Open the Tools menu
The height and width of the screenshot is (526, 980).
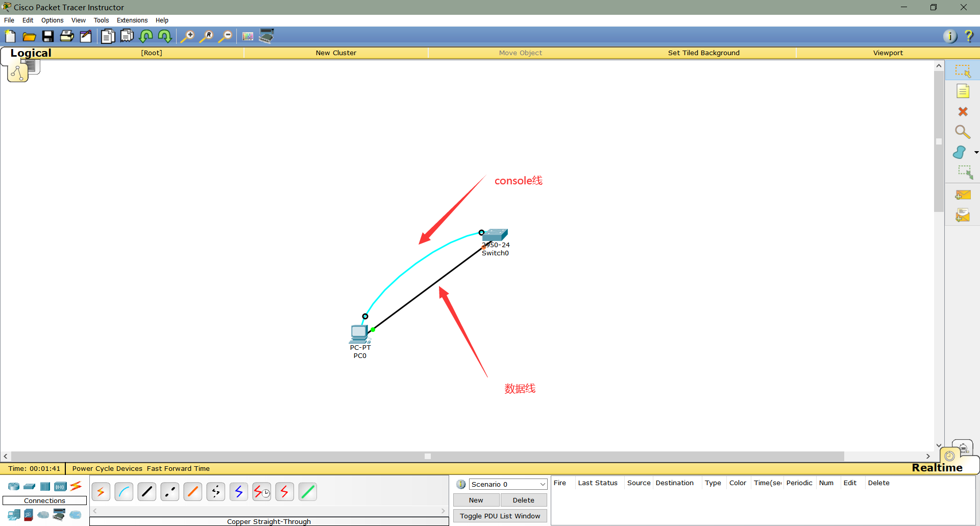click(101, 20)
